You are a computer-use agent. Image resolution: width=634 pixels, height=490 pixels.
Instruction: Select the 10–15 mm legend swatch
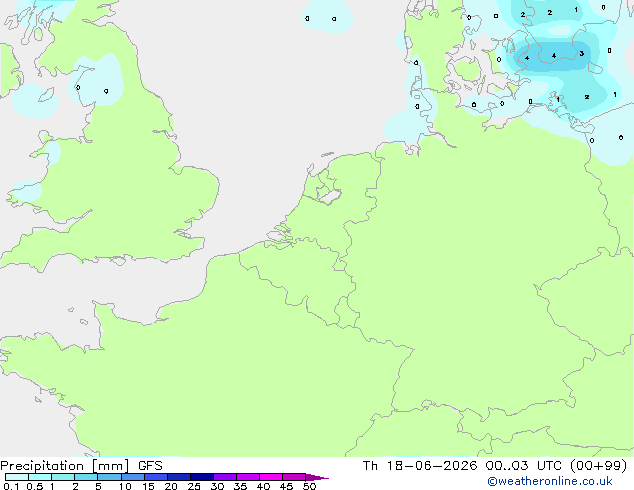133,477
